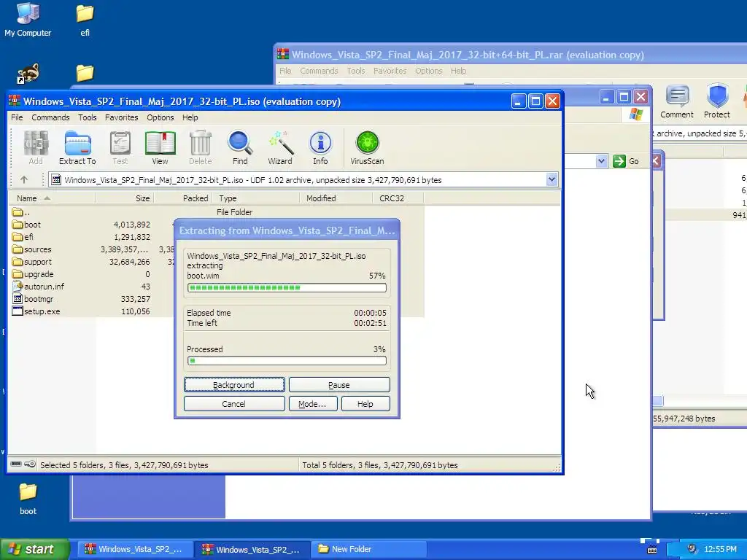Open the Commands menu in the rear RAR window
747x560 pixels.
click(x=319, y=71)
